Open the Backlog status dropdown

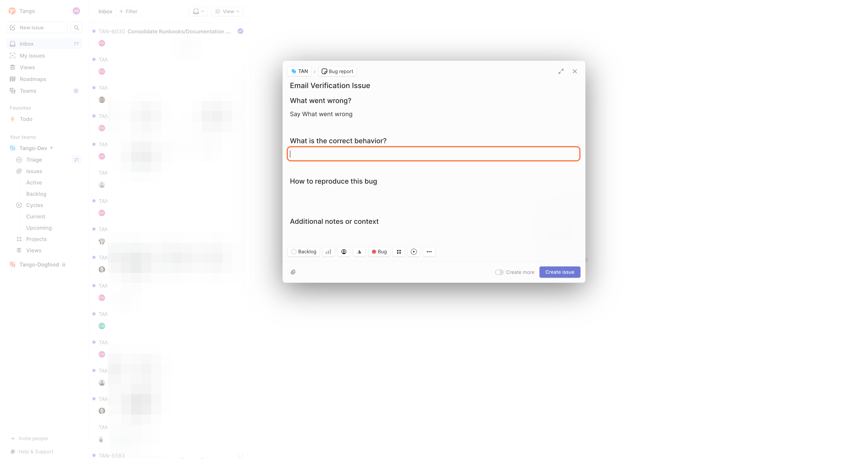click(x=304, y=252)
